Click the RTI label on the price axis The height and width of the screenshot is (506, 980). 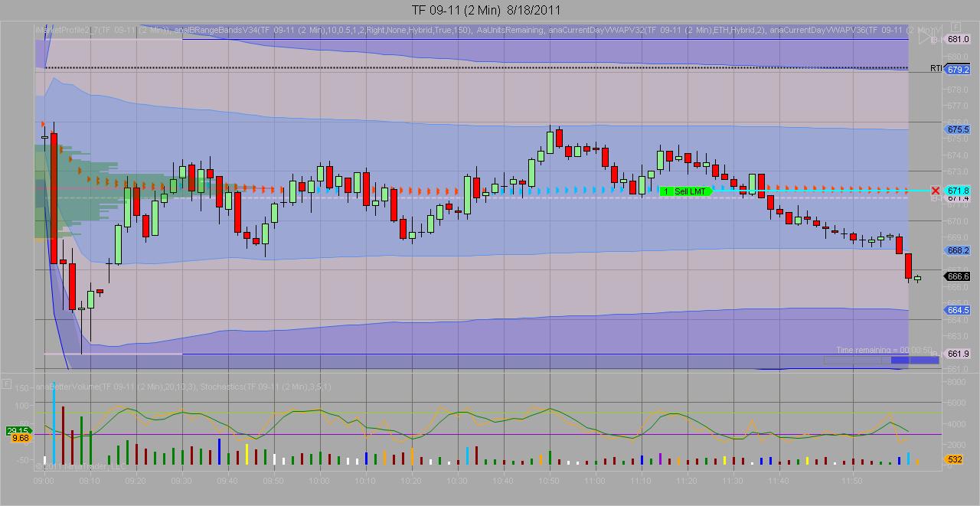tap(936, 68)
